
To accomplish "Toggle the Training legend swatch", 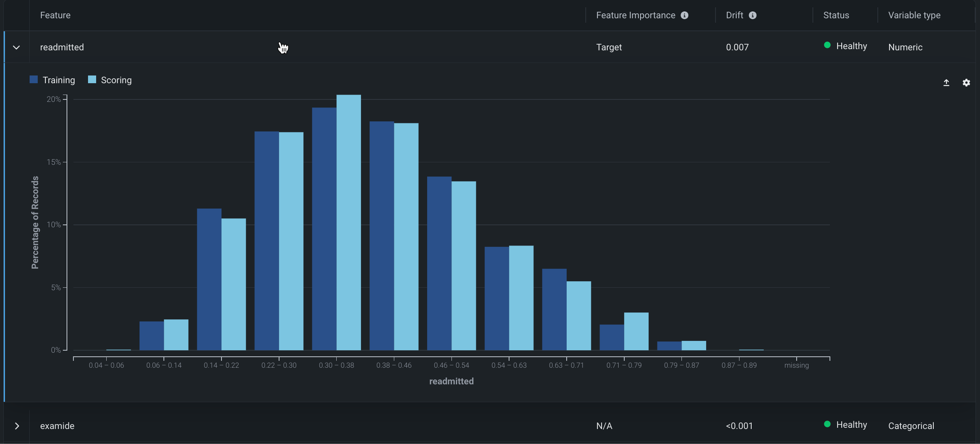I will coord(34,80).
